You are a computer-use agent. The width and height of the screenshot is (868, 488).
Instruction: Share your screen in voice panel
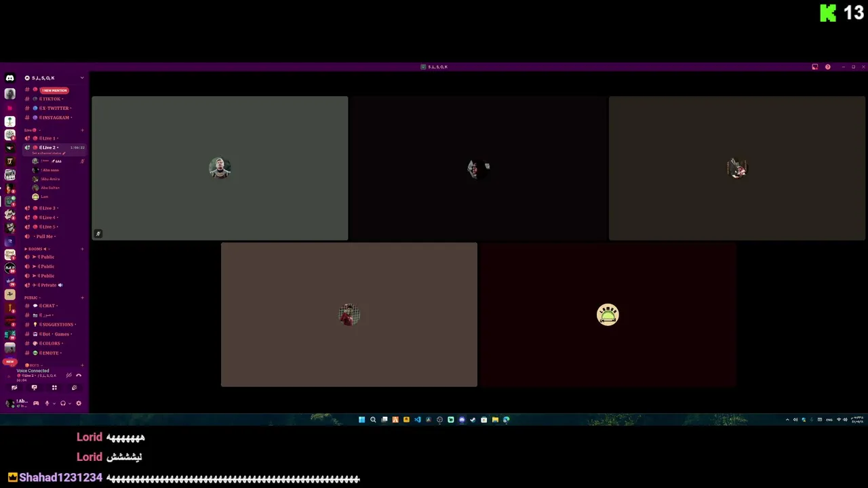pyautogui.click(x=34, y=388)
